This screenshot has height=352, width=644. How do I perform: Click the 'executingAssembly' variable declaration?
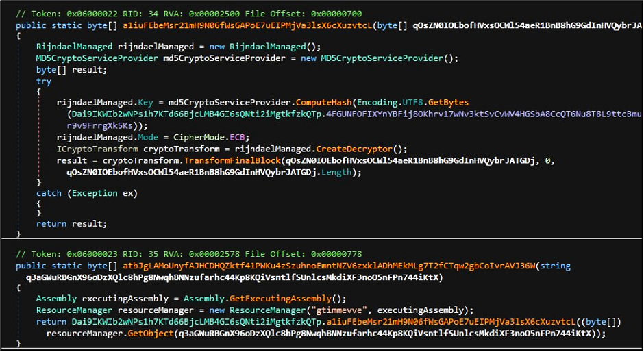point(125,298)
